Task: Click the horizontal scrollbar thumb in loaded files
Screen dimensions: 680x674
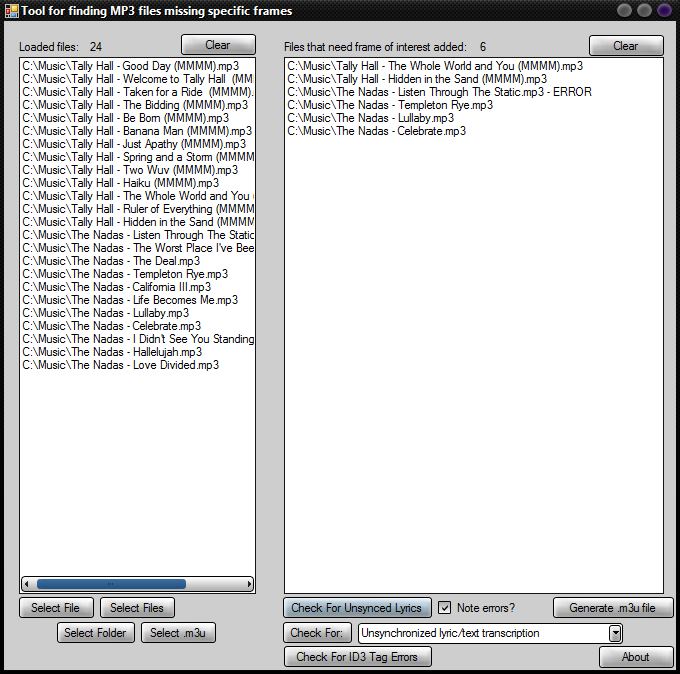Action: coord(111,584)
